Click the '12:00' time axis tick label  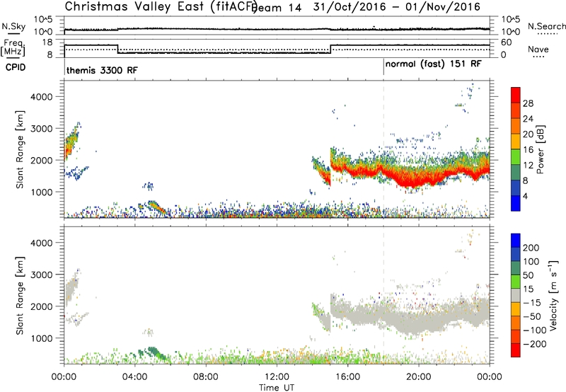point(277,377)
